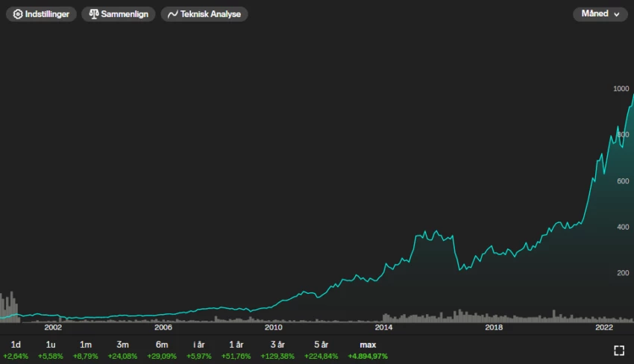634x364 pixels.
Task: Enter fullscreen with the expand icon
Action: [x=618, y=351]
